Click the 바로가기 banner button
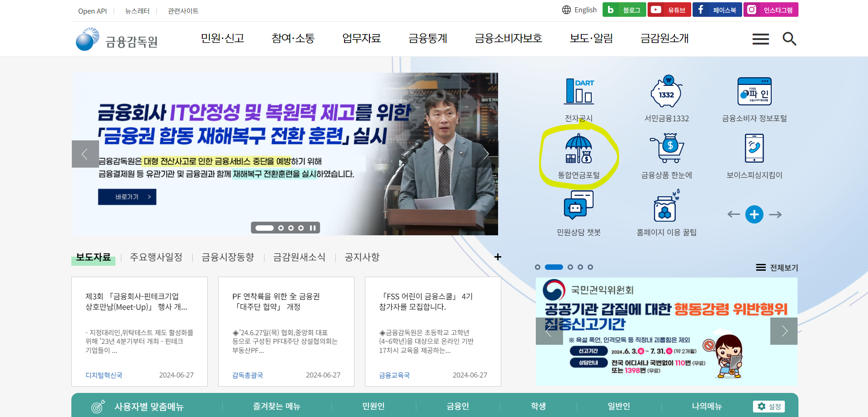The width and height of the screenshot is (868, 417). coord(127,197)
